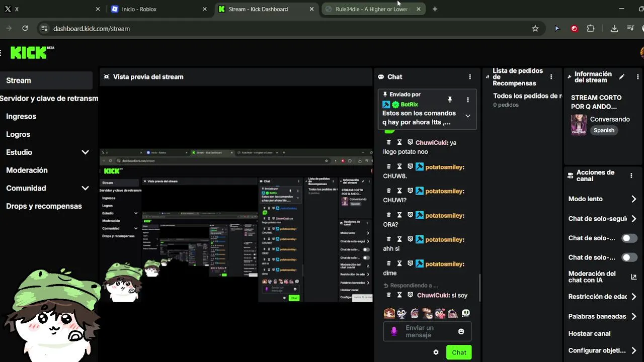Viewport: 644px width, 362px height.
Task: Open chat settings gear icon
Action: (x=436, y=352)
